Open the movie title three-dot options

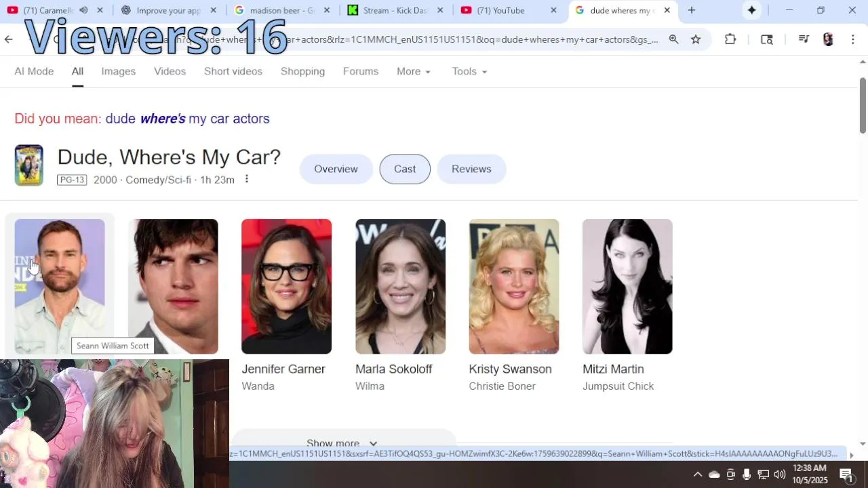point(247,179)
